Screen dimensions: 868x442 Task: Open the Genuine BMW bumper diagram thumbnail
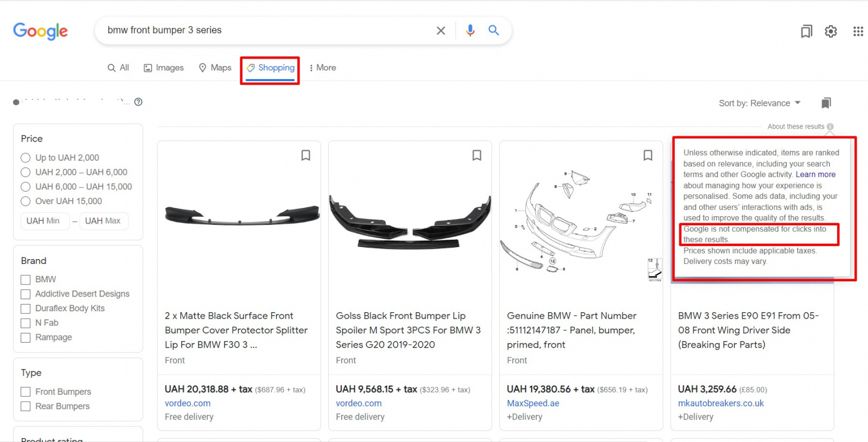580,223
